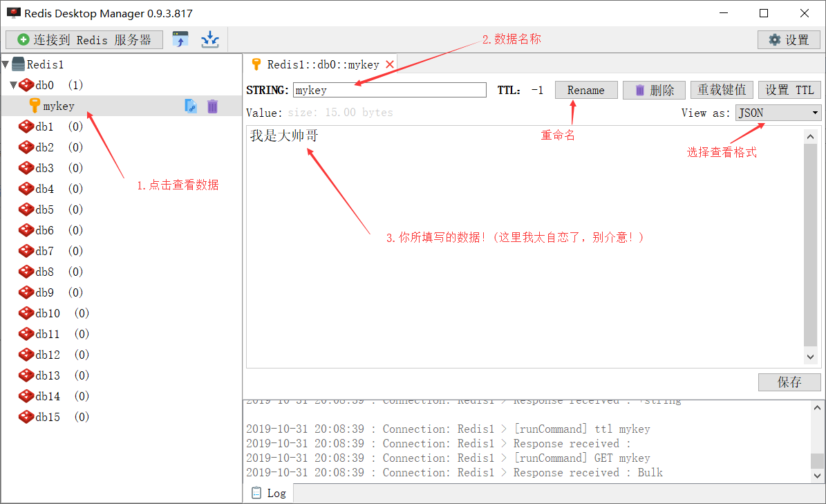This screenshot has width=826, height=504.
Task: Click the reload value (重载键值) button
Action: 722,90
